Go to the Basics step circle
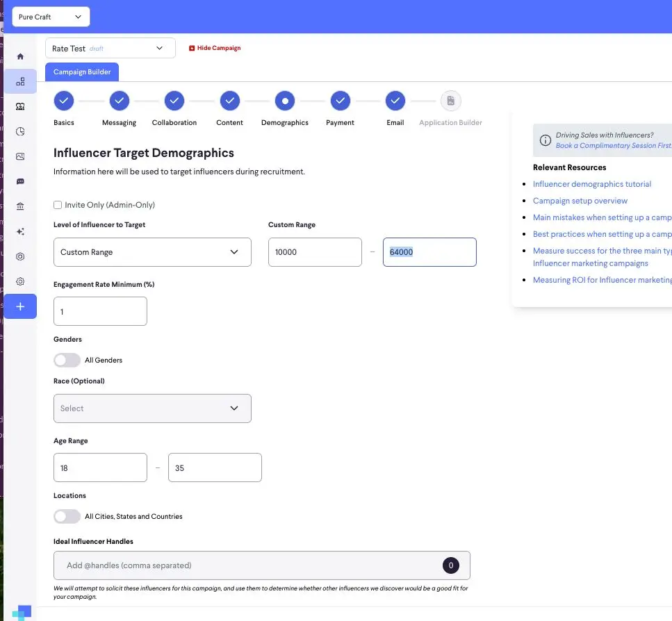This screenshot has width=672, height=621. pyautogui.click(x=64, y=101)
